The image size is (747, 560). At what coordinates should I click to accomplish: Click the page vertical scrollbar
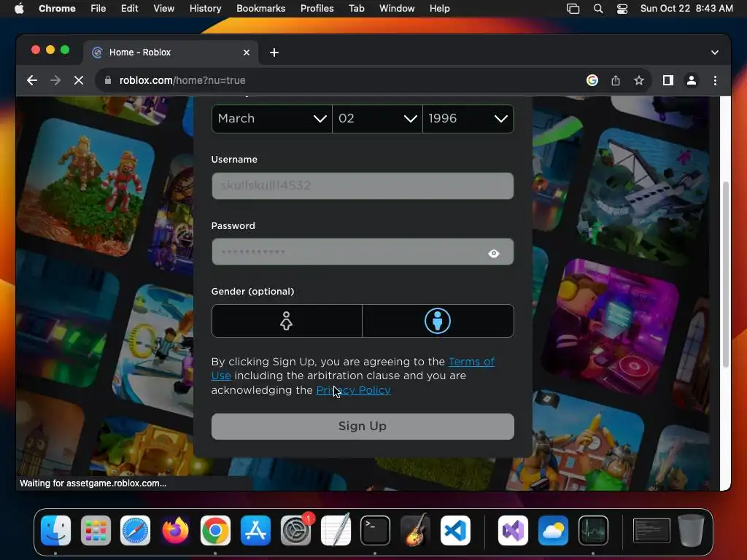point(726,274)
